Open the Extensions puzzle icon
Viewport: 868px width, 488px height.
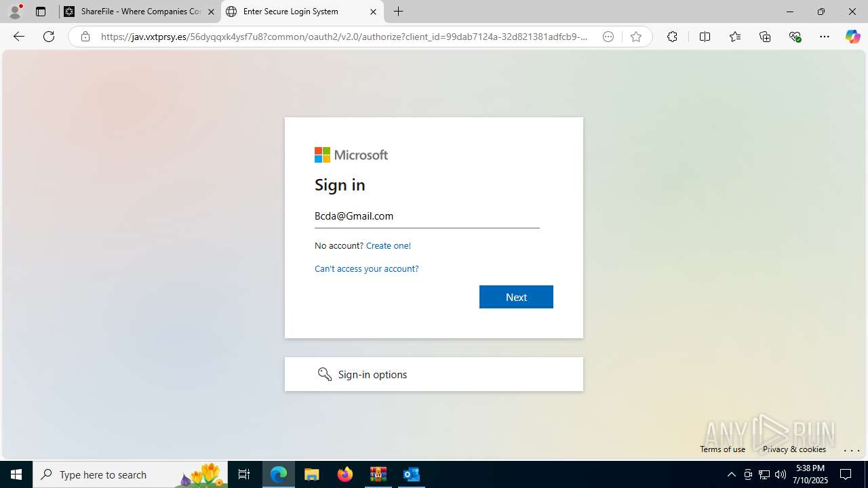[x=672, y=37]
